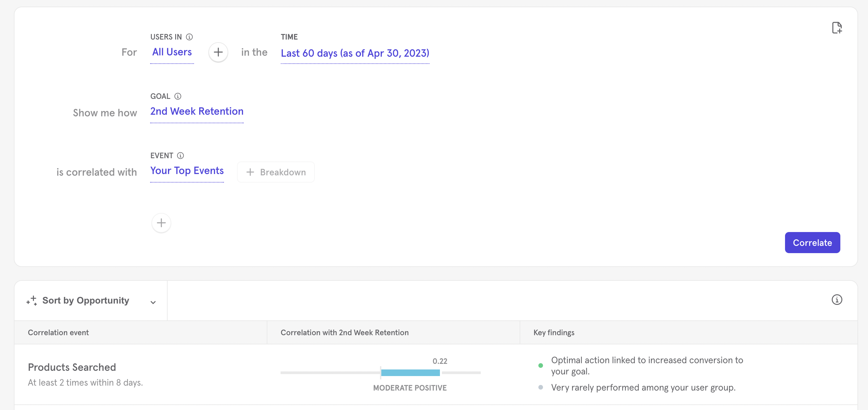
Task: Open the Your Top Events selector
Action: 187,171
